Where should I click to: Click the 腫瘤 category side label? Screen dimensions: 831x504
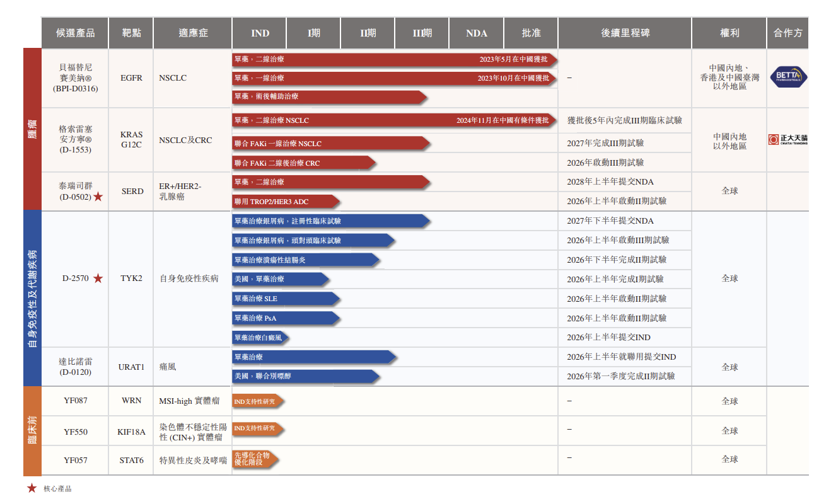[x=32, y=129]
